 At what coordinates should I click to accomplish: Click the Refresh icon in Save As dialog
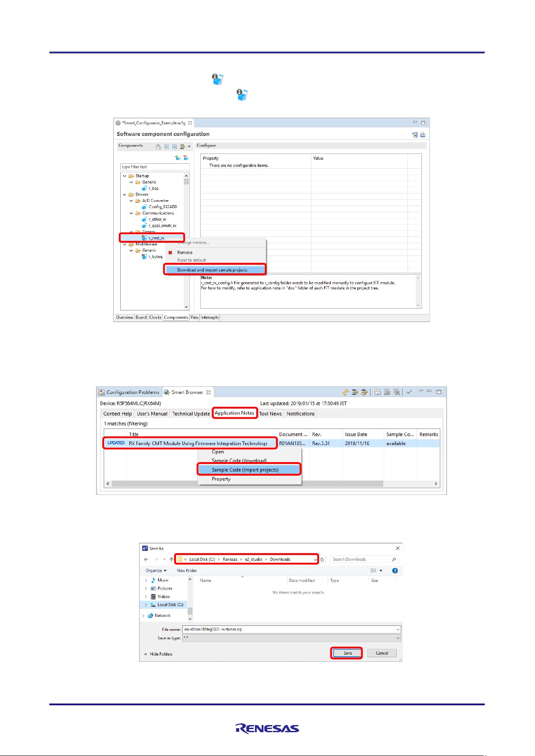tap(322, 560)
